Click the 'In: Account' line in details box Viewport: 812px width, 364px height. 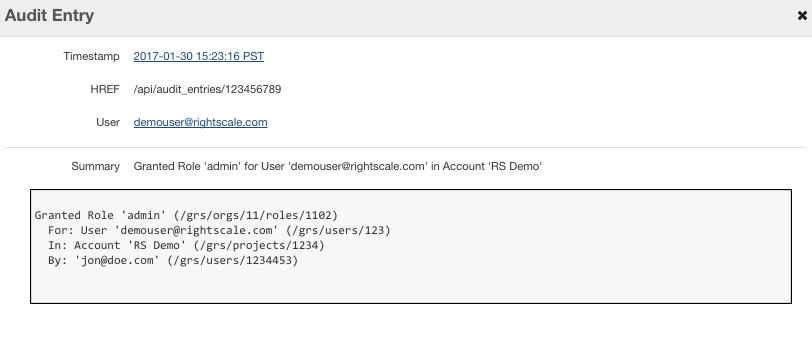click(186, 245)
